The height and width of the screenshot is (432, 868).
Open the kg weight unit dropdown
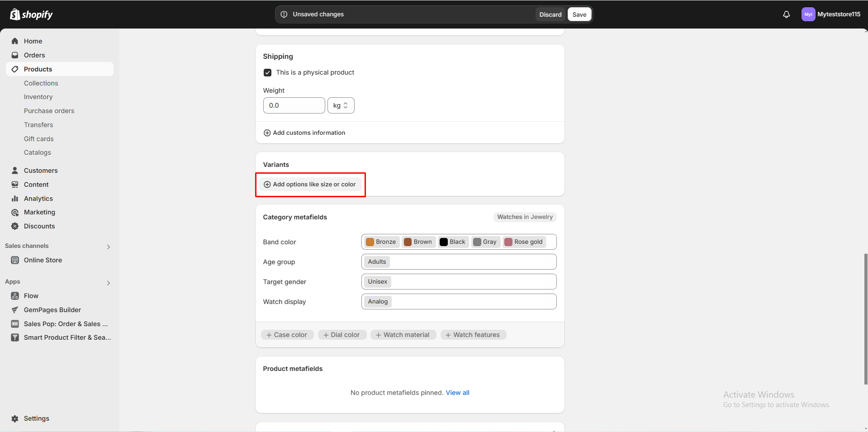tap(341, 105)
